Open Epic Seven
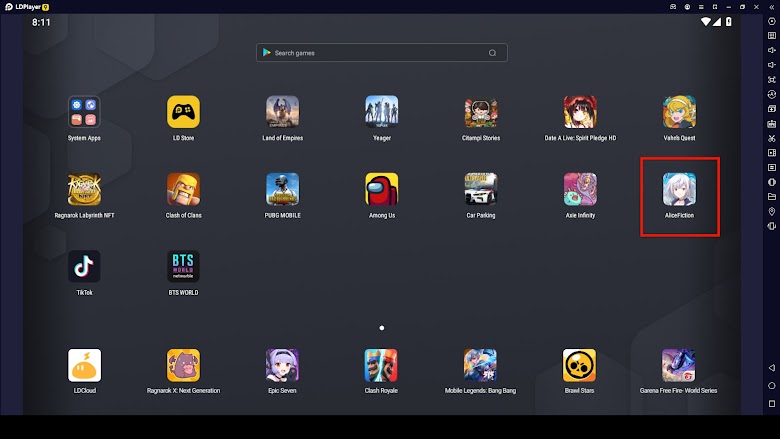This screenshot has height=439, width=780. tap(283, 365)
